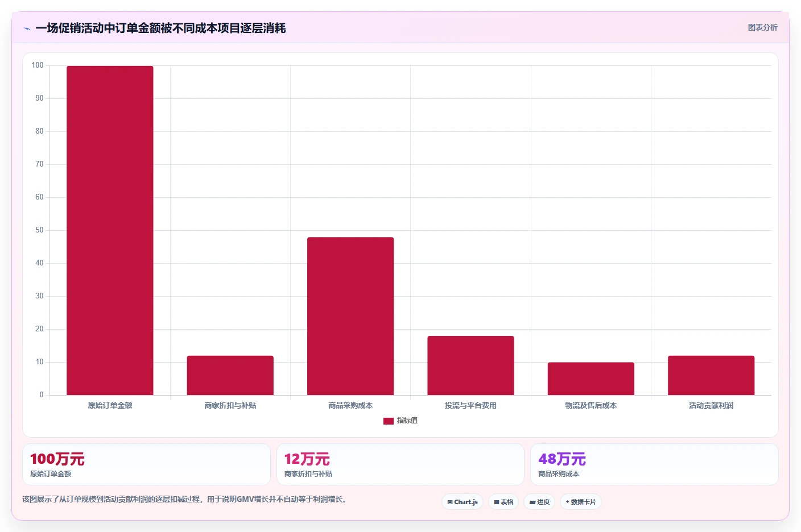Click the x-axis label 原始订单金额
Viewport: 801px width, 532px height.
pyautogui.click(x=110, y=405)
